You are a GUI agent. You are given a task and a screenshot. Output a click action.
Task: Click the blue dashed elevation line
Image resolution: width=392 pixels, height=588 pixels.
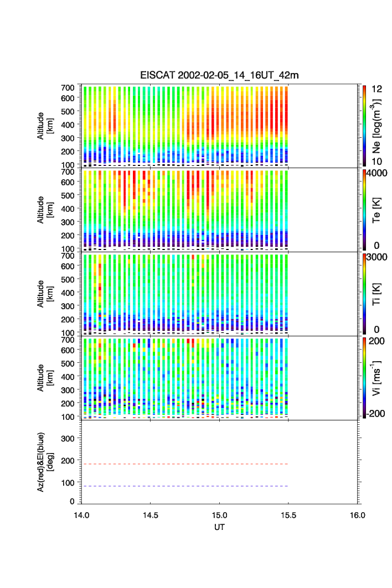185,486
